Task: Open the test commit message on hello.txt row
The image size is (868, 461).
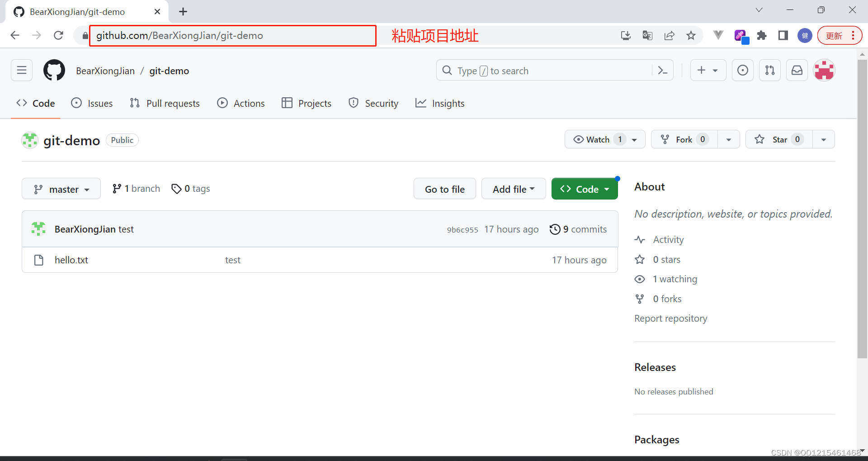Action: click(233, 260)
